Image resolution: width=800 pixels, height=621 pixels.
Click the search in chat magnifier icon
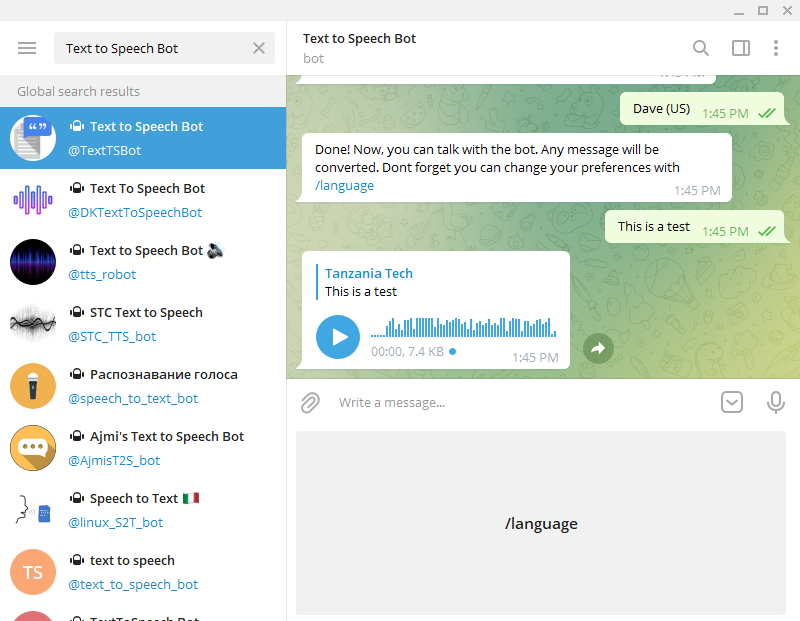click(701, 48)
